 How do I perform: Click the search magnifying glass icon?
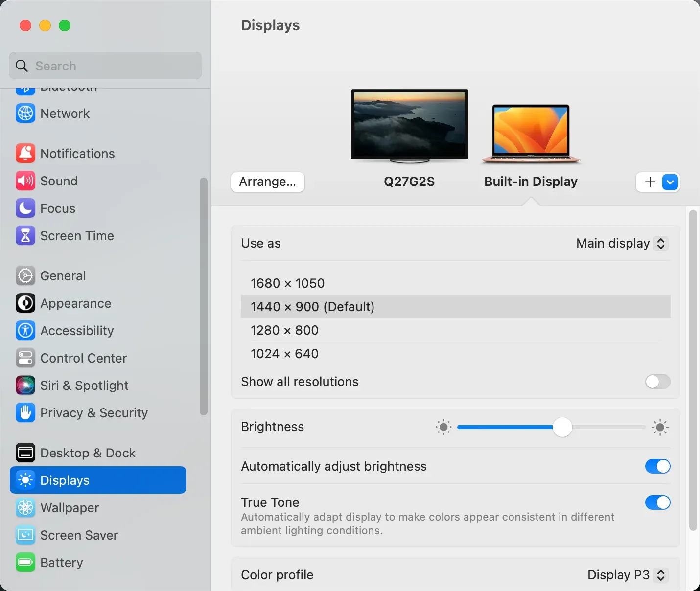[x=22, y=66]
